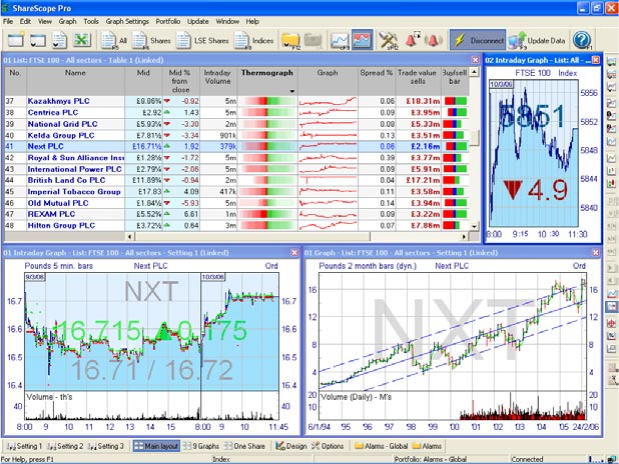The height and width of the screenshot is (464, 619).
Task: Open the LSE Shares list button
Action: coord(203,40)
